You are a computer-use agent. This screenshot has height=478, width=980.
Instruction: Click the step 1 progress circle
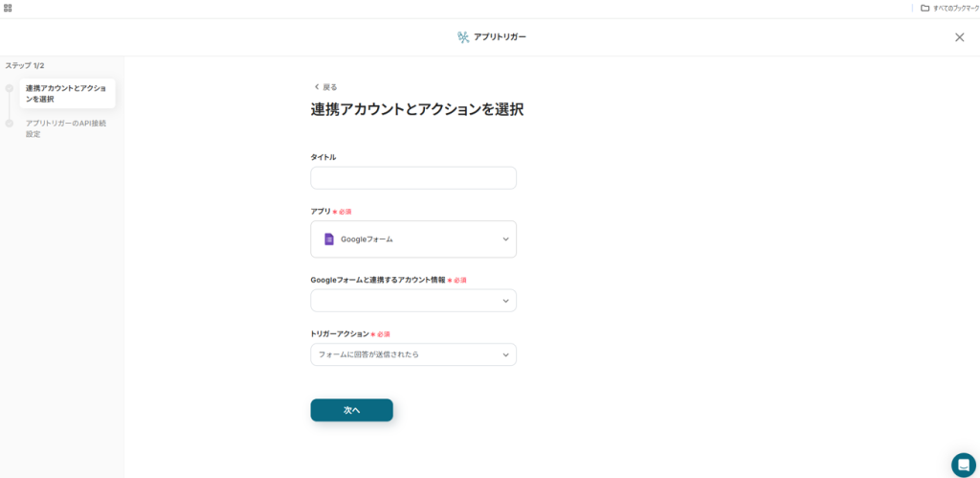10,88
